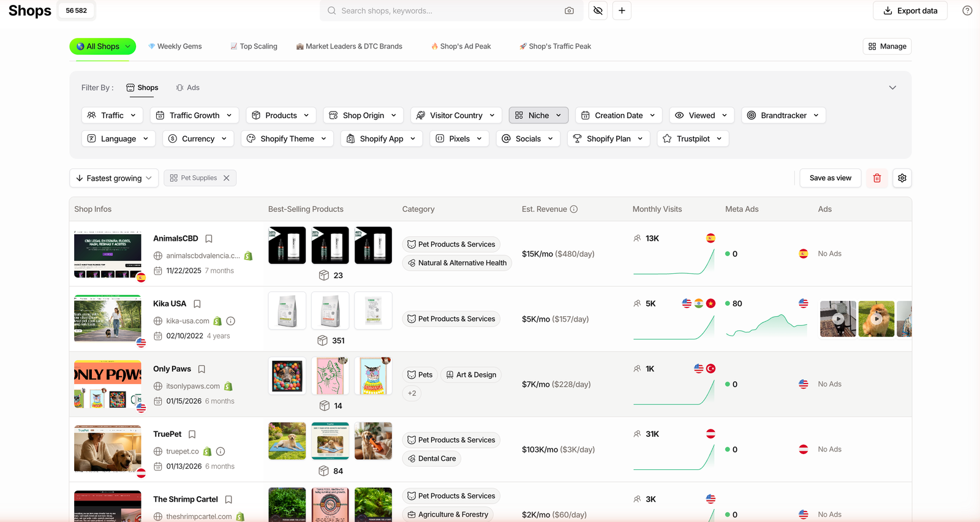Switch to the Top Scaling tab
980x522 pixels.
point(254,47)
